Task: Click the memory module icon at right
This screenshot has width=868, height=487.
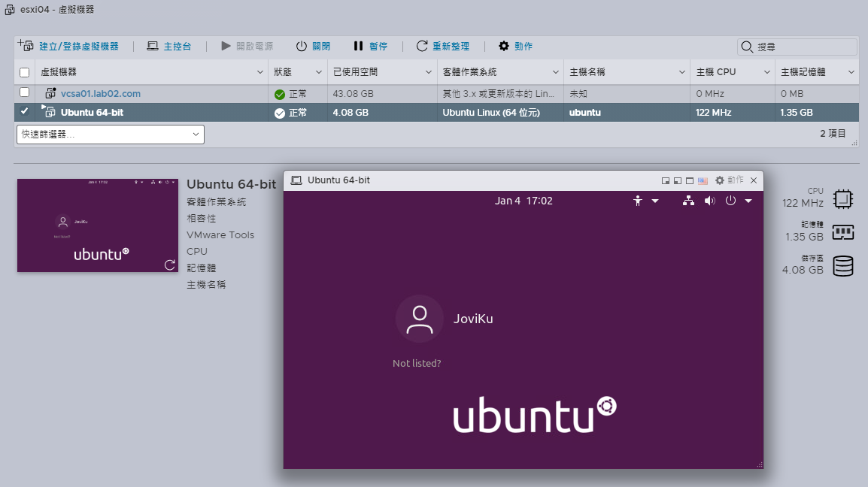Action: (x=842, y=232)
